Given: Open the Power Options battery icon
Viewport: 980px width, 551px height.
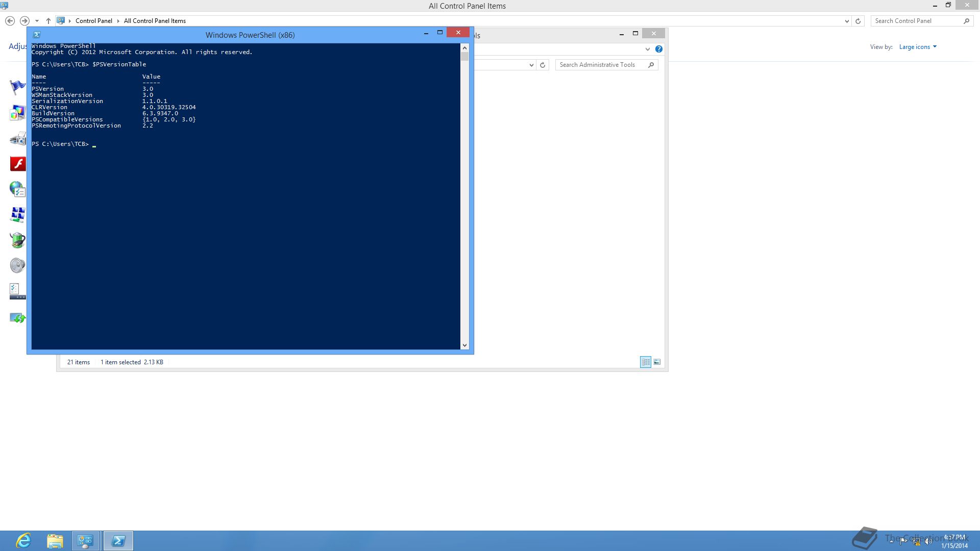Looking at the screenshot, I should (17, 240).
